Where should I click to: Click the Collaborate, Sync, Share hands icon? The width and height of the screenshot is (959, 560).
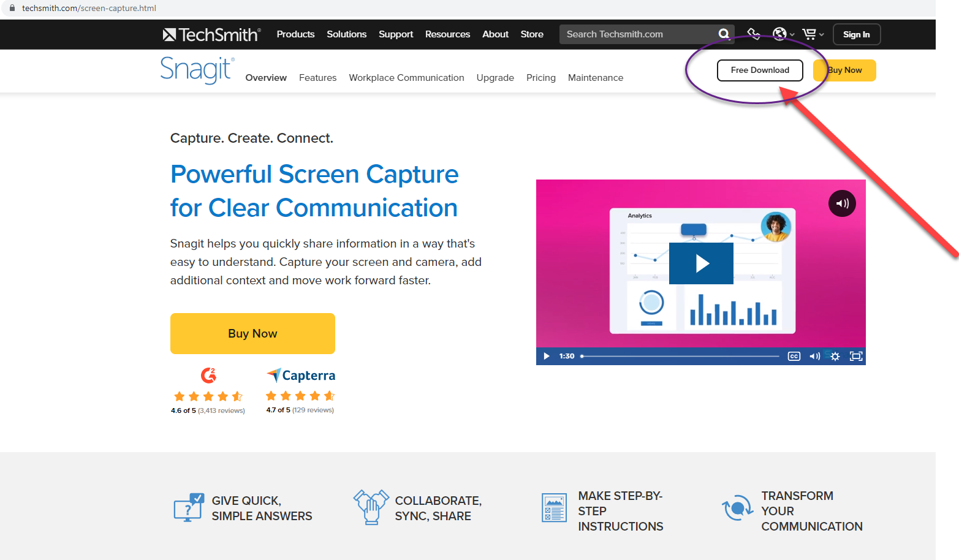click(x=371, y=507)
